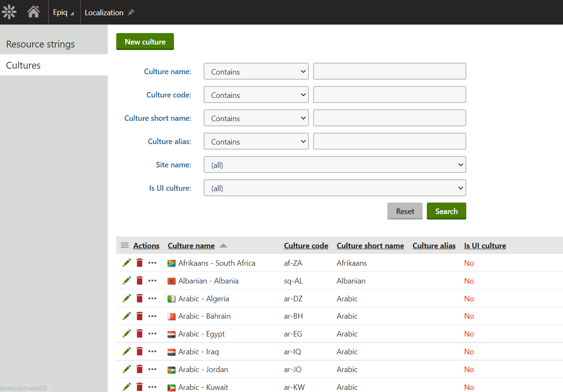The width and height of the screenshot is (563, 392).
Task: Go to the home dashboard icon
Action: 34,12
